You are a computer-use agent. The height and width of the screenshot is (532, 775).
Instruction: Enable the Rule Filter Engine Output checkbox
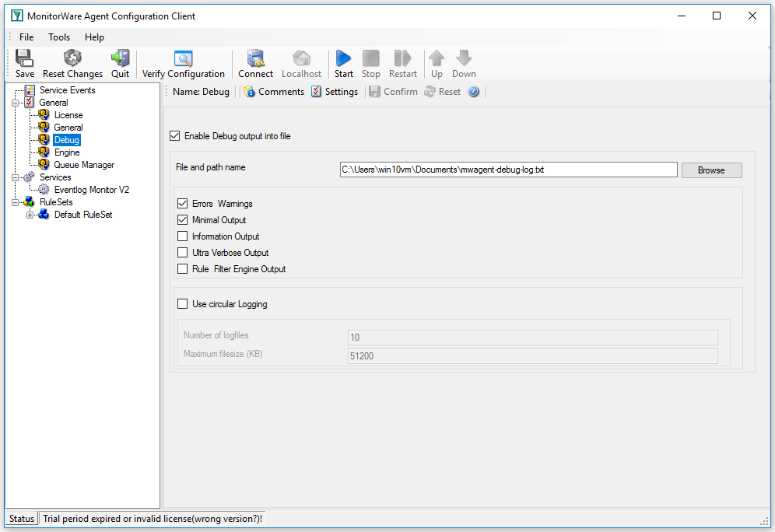[182, 268]
